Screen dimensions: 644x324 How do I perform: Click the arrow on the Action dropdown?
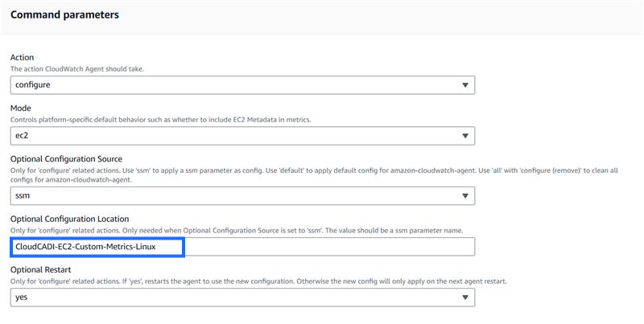[465, 85]
